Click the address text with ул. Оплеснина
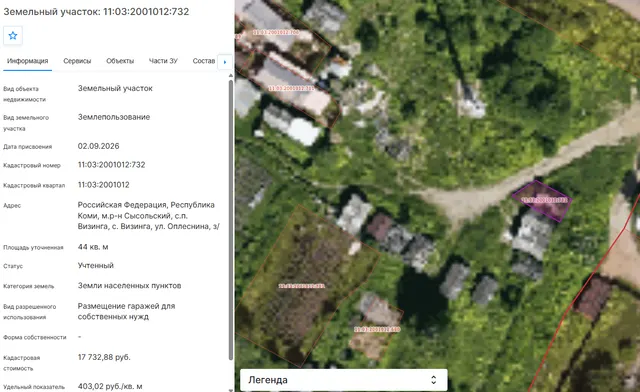 pos(149,216)
